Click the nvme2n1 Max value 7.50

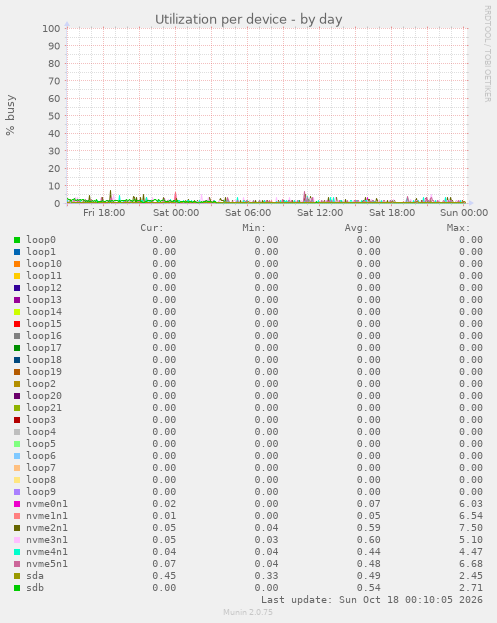pyautogui.click(x=471, y=528)
